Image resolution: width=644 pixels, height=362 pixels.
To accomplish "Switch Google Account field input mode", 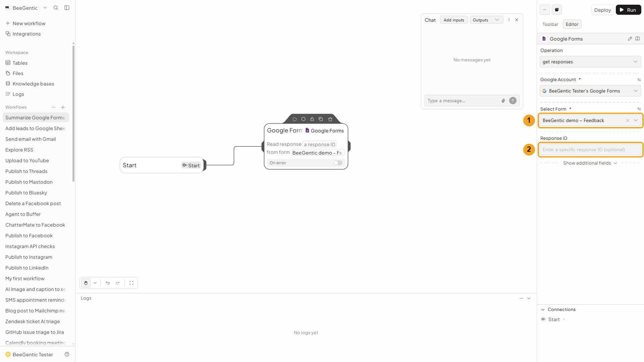I will click(639, 80).
